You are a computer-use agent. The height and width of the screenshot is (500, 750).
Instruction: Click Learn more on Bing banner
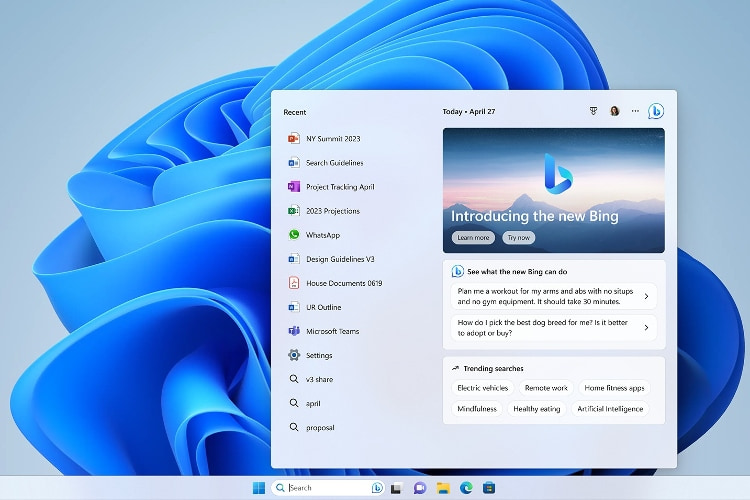tap(473, 237)
